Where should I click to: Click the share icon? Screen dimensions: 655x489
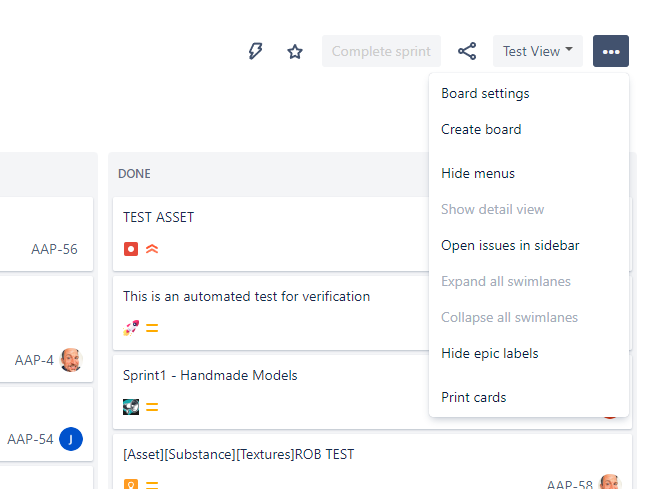point(467,51)
